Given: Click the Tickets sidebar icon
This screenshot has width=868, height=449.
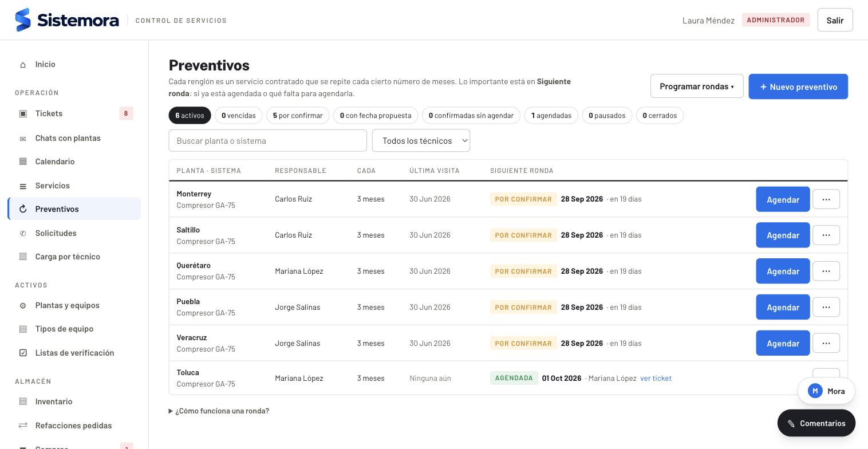Looking at the screenshot, I should click(x=23, y=113).
